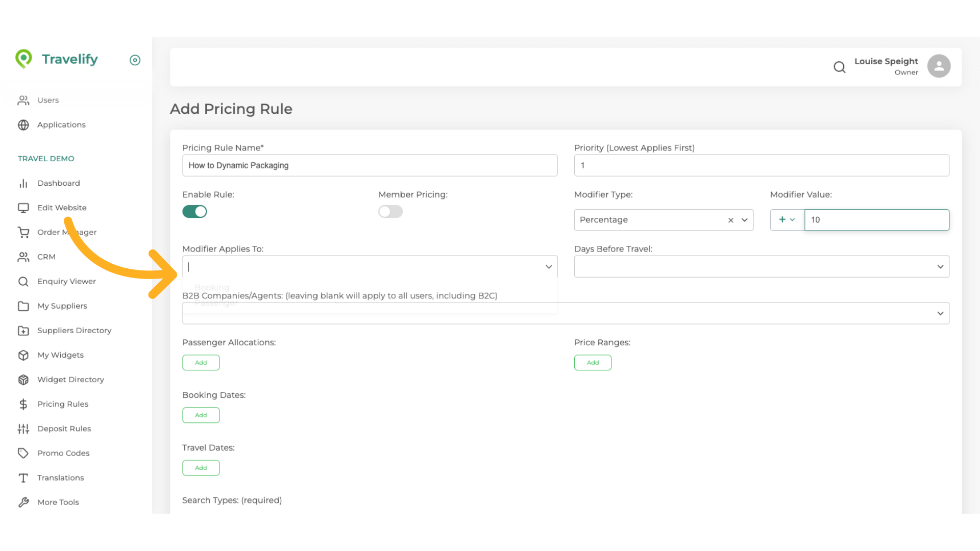
Task: Open Pricing Rules via dollar icon
Action: 23,404
